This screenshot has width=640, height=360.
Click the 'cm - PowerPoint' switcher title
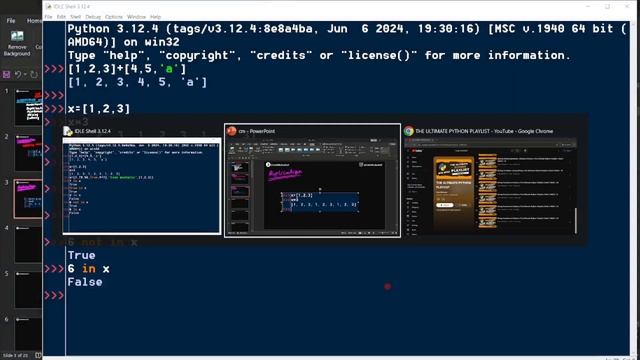point(257,131)
